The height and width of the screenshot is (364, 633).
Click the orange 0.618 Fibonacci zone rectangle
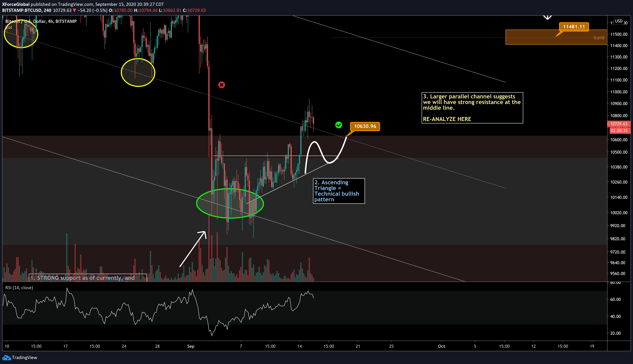(x=556, y=37)
